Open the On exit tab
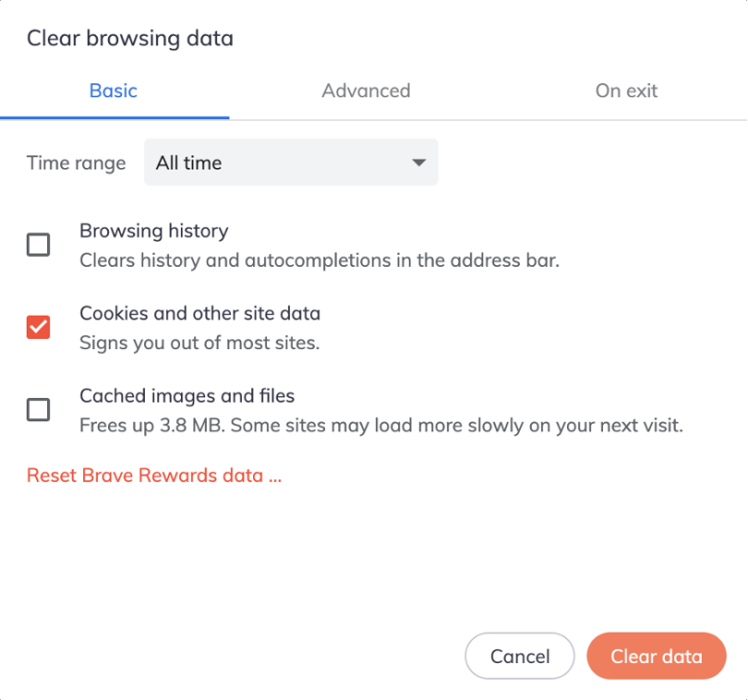This screenshot has width=748, height=700. pyautogui.click(x=626, y=91)
